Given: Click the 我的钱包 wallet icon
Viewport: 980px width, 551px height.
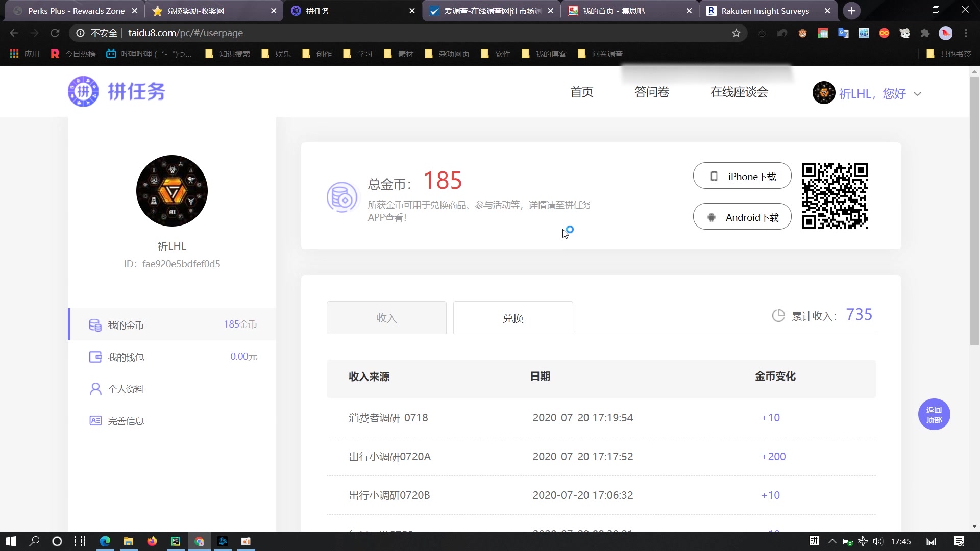Looking at the screenshot, I should [95, 356].
